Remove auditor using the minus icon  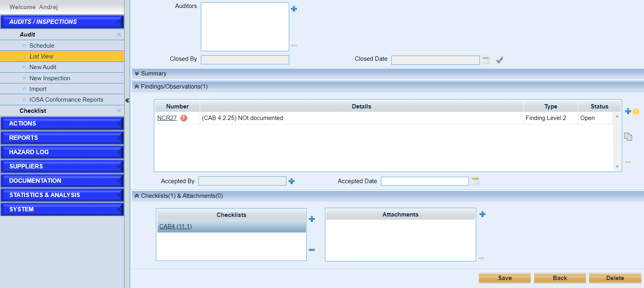294,46
